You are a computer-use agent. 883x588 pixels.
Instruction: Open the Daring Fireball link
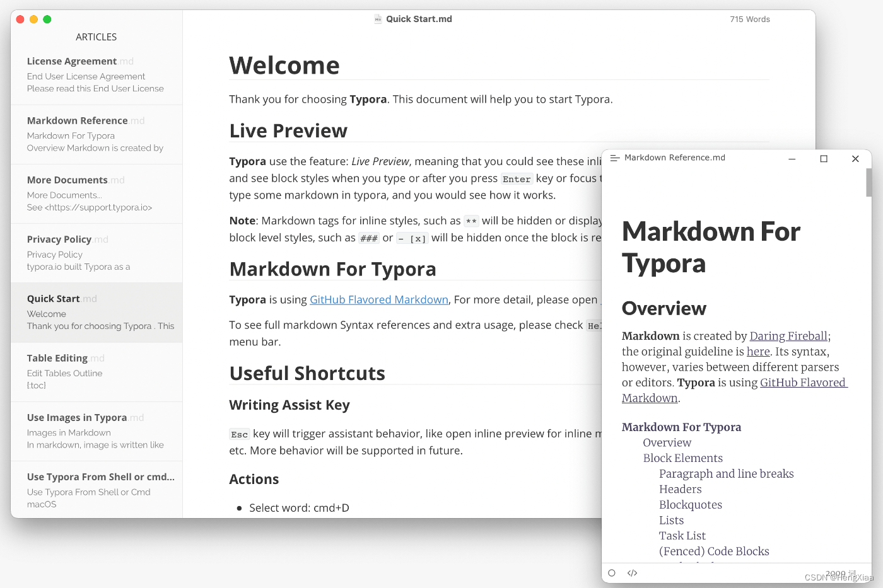pos(788,336)
